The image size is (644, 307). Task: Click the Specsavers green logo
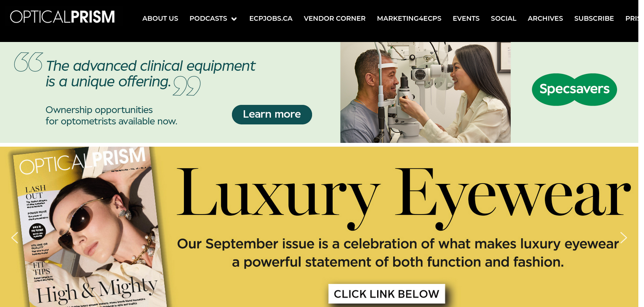coord(574,89)
